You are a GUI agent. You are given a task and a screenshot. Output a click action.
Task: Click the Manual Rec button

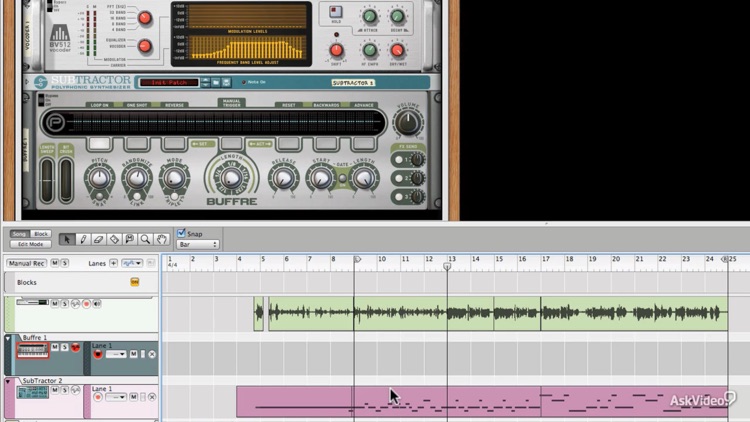[26, 263]
